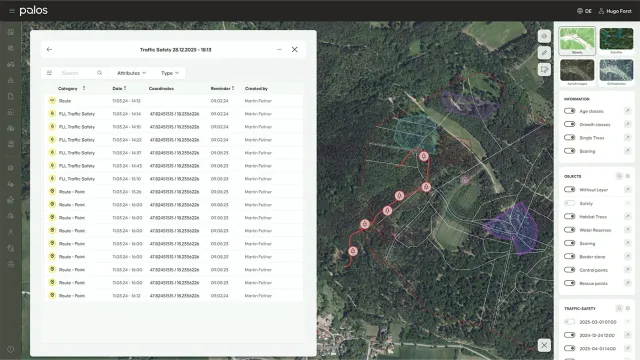Open the three-dot options in panel header

click(x=279, y=49)
